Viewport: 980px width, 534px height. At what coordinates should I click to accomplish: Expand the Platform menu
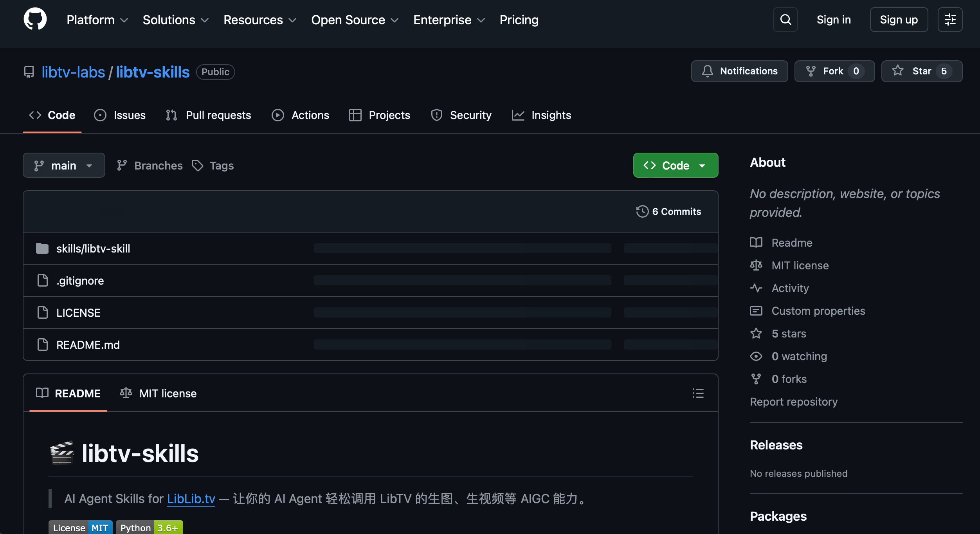coord(97,20)
